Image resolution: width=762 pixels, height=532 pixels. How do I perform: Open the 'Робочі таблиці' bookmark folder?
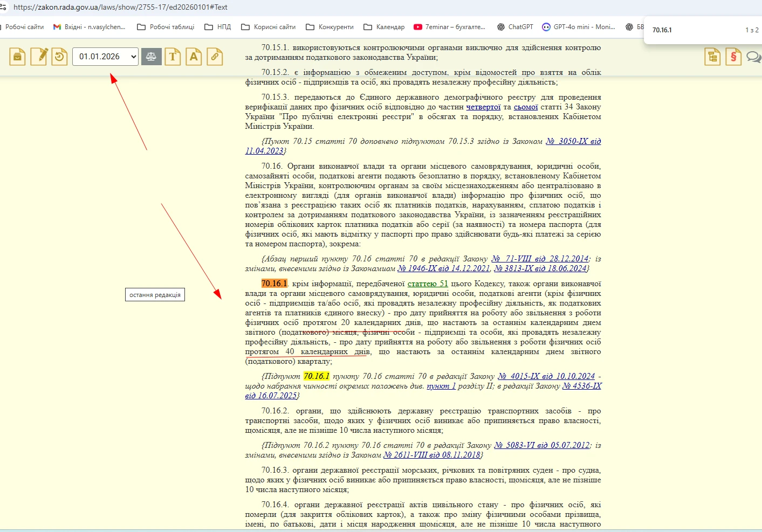[166, 27]
